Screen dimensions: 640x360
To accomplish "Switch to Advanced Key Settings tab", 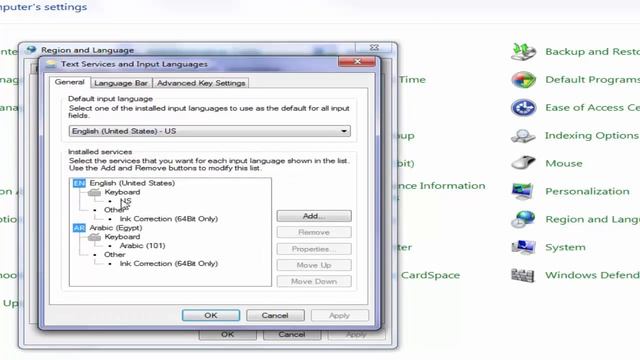I will click(x=201, y=83).
